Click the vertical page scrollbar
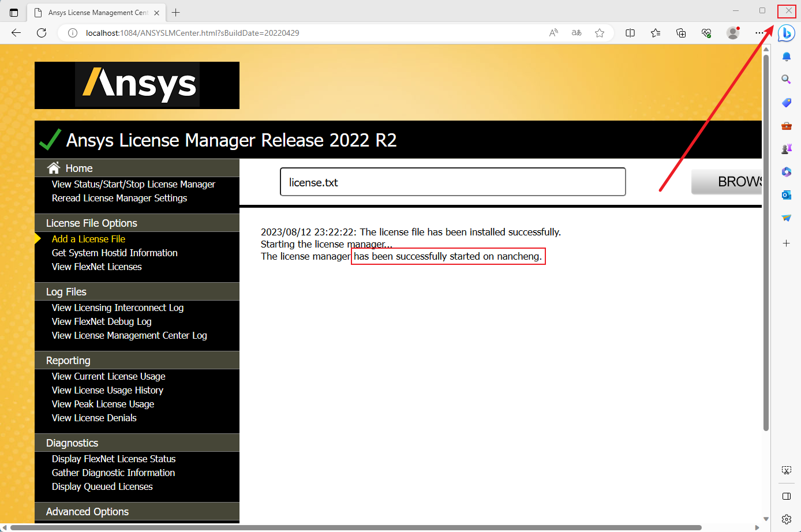The height and width of the screenshot is (532, 801). [766, 242]
